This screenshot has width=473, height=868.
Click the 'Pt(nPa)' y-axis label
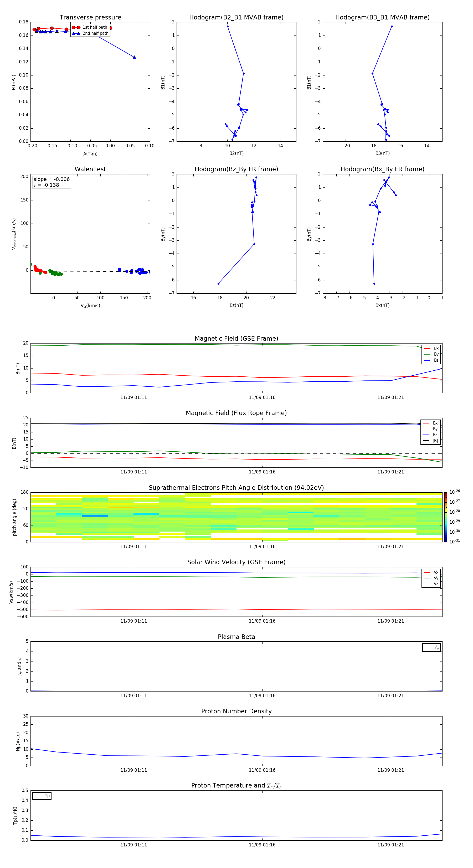[13, 82]
